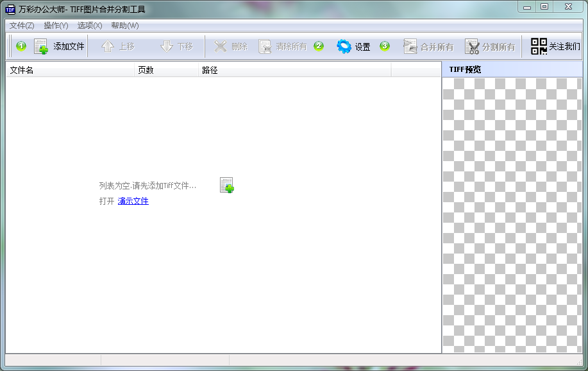Click the Add File (添加文件) toolbar icon
The height and width of the screenshot is (371, 588).
pyautogui.click(x=42, y=47)
